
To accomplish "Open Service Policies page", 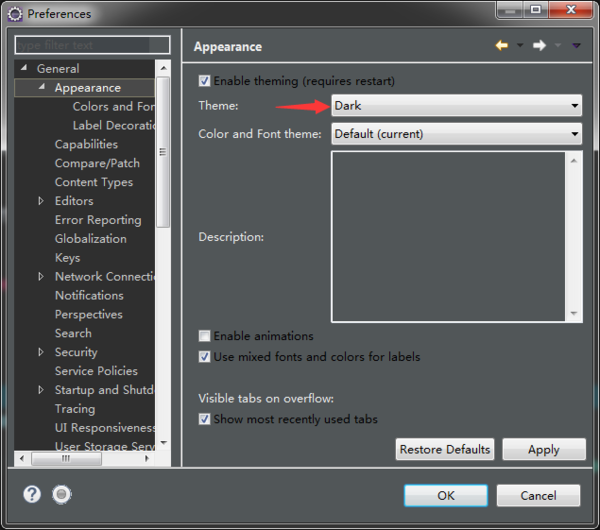I will pos(96,371).
